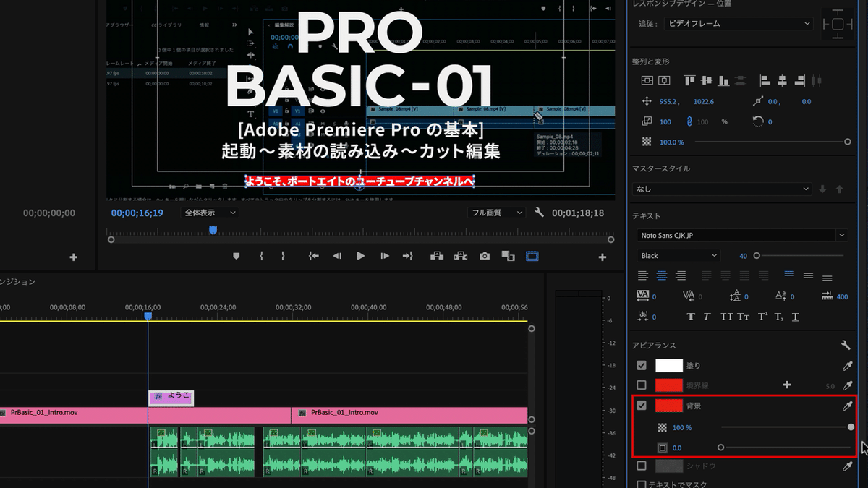Click right align text icon
The width and height of the screenshot is (868, 488).
[x=680, y=275]
